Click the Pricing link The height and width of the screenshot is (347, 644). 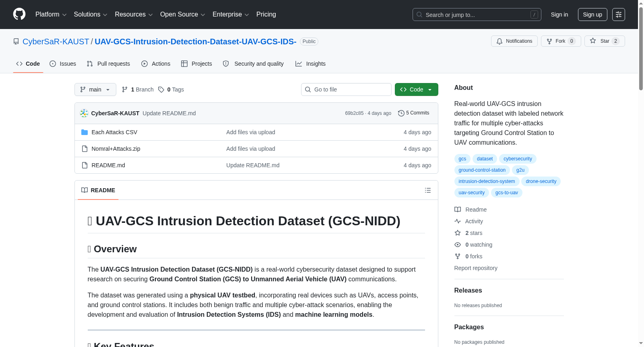tap(266, 15)
